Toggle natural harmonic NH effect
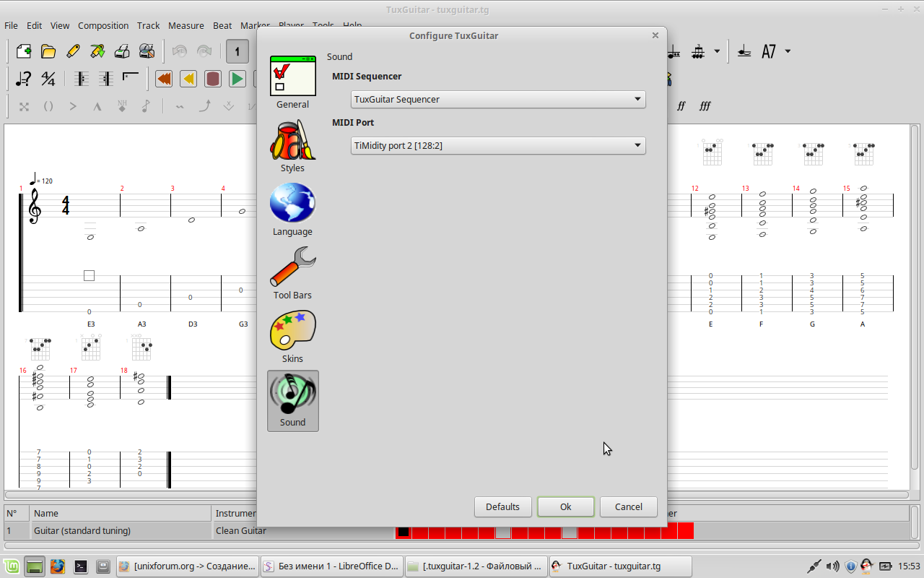 (122, 106)
